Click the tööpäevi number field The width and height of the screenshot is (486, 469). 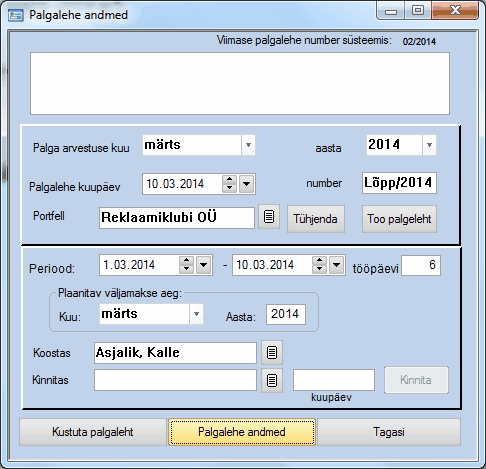(x=421, y=265)
